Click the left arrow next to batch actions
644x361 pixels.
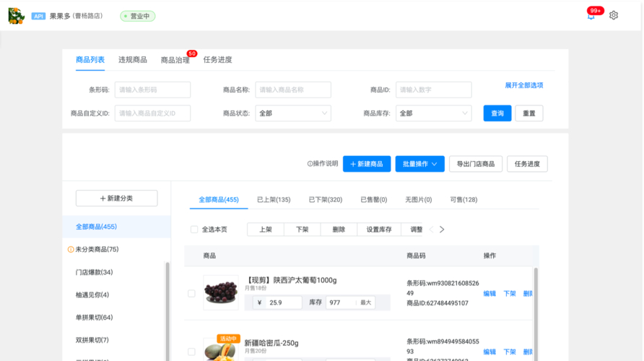coord(432,230)
